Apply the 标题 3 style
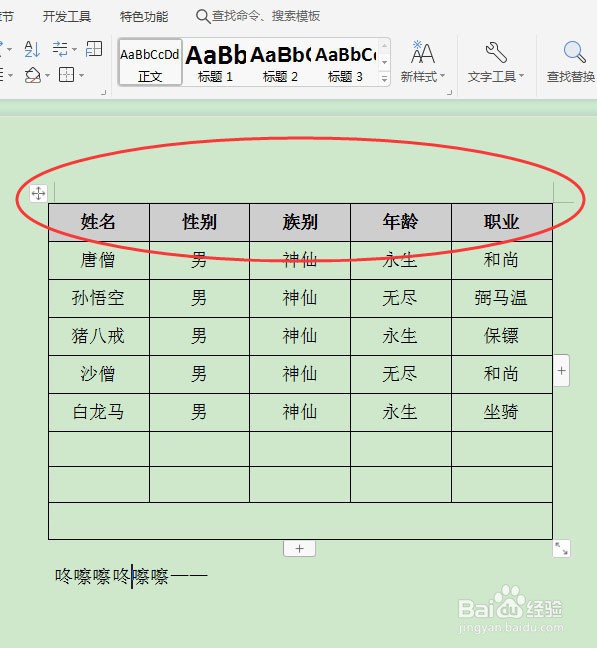 tap(345, 62)
